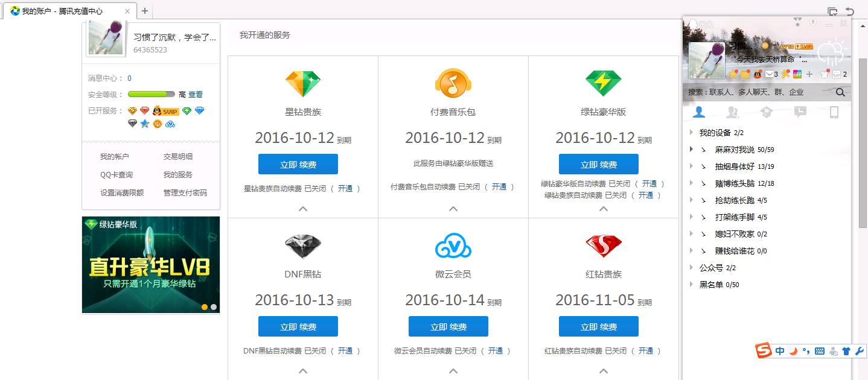Renew 星钻贵族 with 立即续费 button
Image resolution: width=868 pixels, height=380 pixels.
[298, 165]
